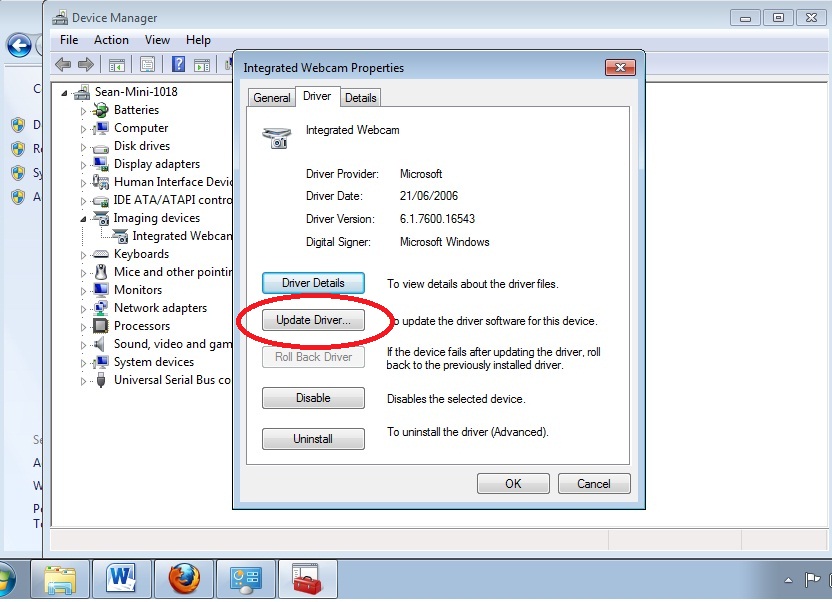Click the Uninstall button
The height and width of the screenshot is (602, 832).
[313, 438]
